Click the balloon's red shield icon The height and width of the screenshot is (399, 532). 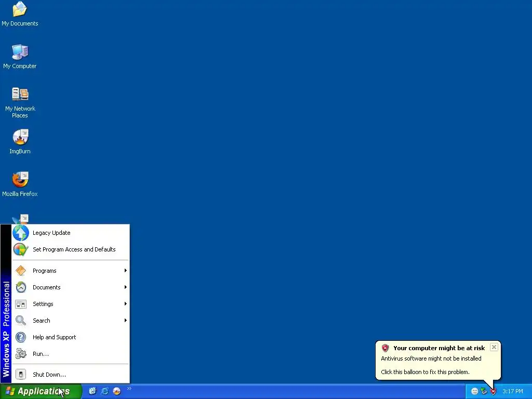(x=385, y=348)
